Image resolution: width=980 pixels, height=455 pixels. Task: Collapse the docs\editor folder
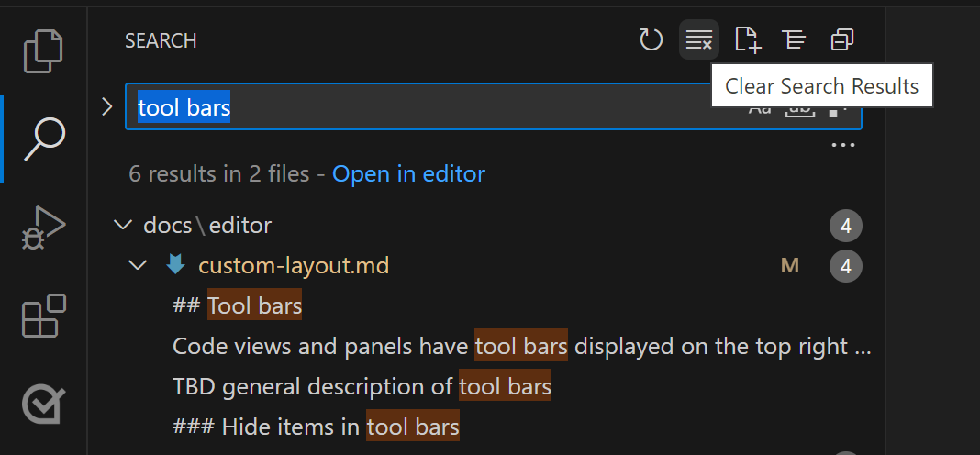point(120,226)
